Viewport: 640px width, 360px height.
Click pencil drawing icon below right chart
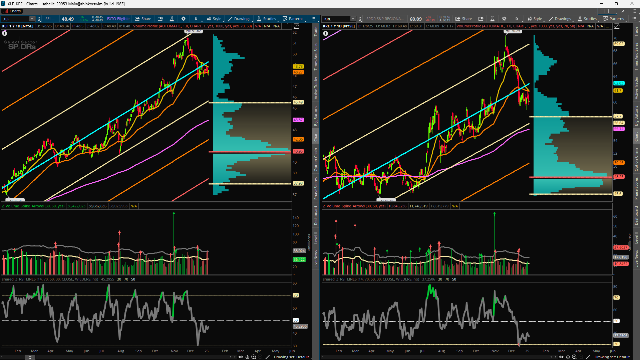click(588, 357)
